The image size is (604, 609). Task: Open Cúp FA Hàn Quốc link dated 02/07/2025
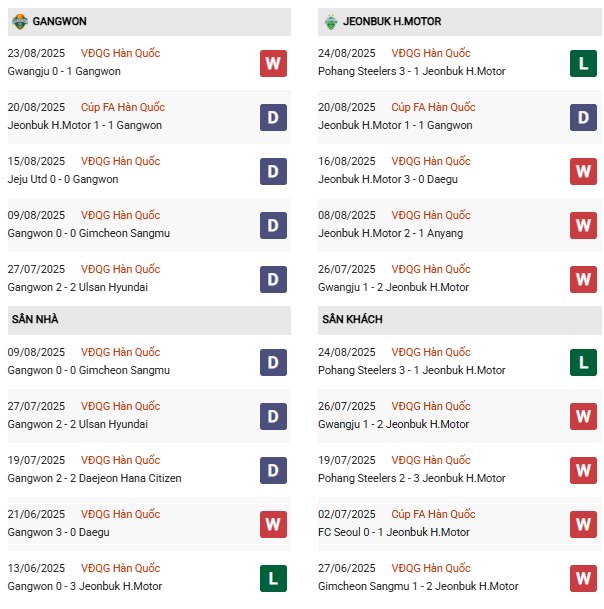[x=433, y=514]
